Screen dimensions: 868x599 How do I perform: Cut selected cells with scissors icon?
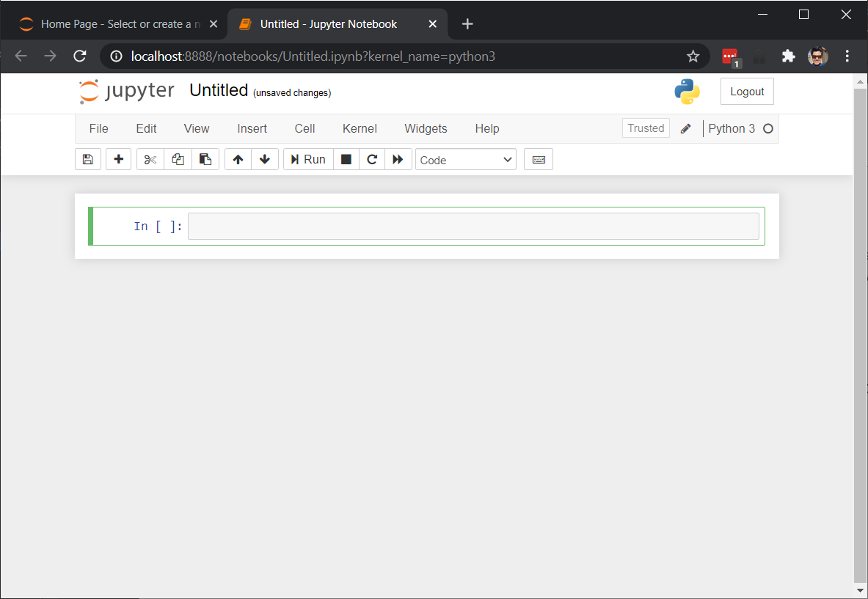click(x=150, y=159)
